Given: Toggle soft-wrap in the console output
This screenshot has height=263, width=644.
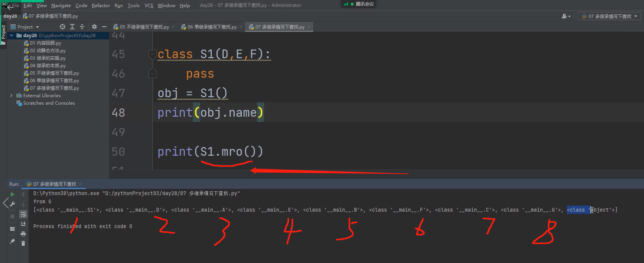Looking at the screenshot, I should point(23,214).
